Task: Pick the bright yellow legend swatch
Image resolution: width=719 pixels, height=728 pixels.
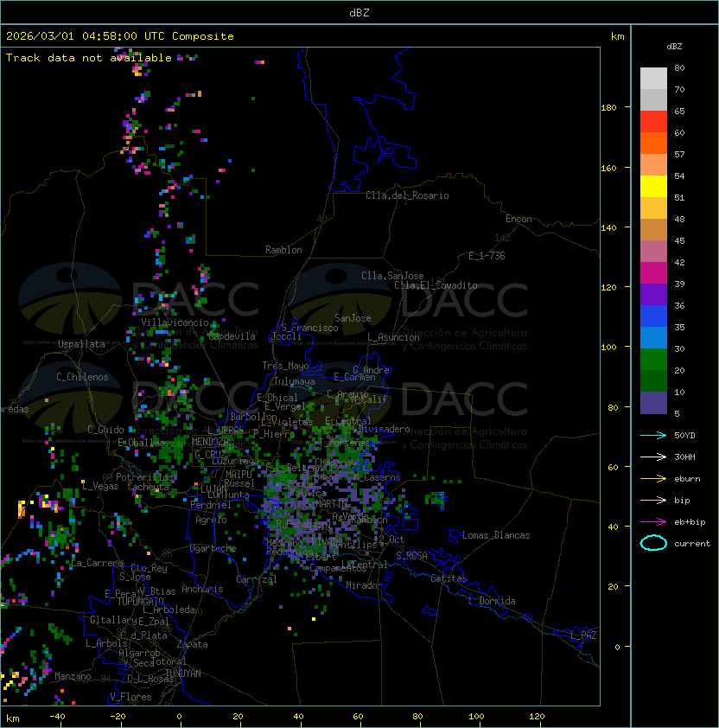Action: click(653, 187)
